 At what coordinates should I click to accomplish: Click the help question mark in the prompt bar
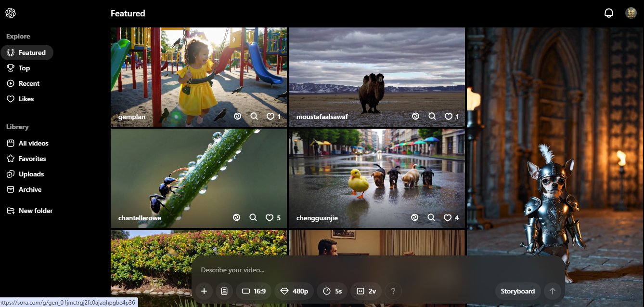tap(393, 291)
